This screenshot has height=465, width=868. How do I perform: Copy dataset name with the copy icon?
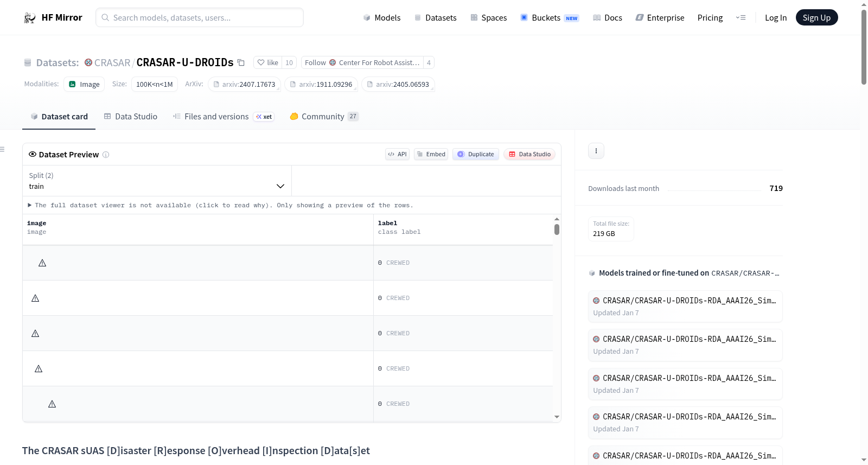click(241, 62)
